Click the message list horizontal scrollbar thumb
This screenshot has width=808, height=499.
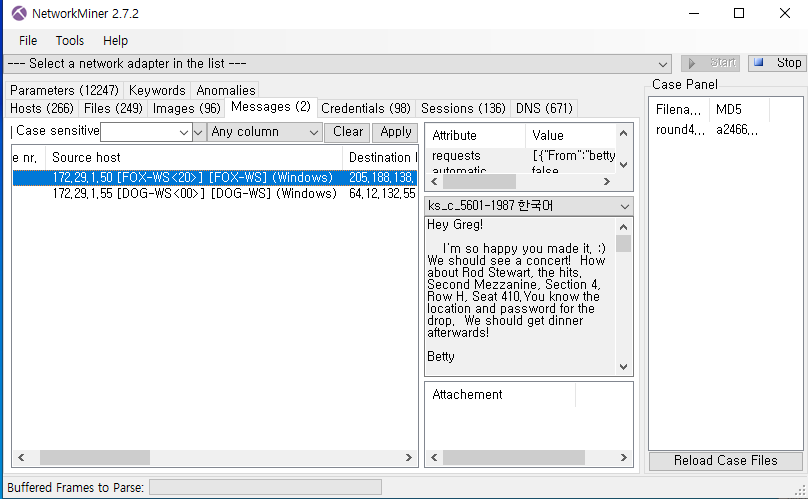click(95, 457)
